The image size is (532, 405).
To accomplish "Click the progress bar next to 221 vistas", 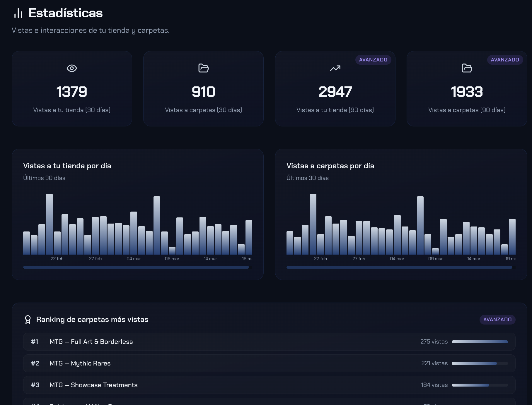I will [480, 363].
